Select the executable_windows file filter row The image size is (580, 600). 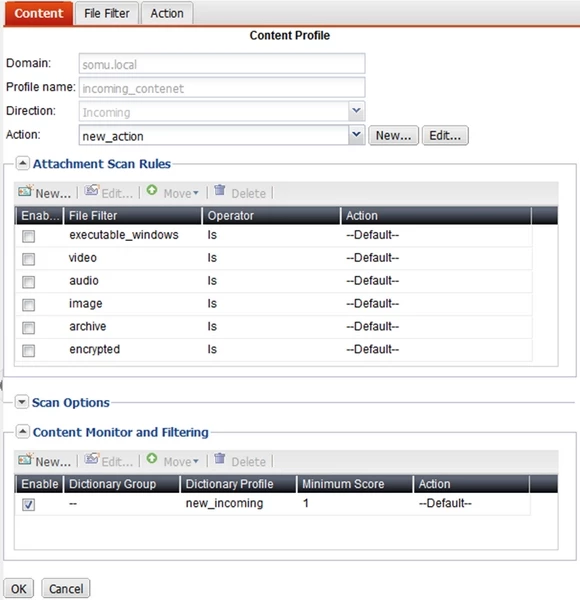[x=273, y=235]
